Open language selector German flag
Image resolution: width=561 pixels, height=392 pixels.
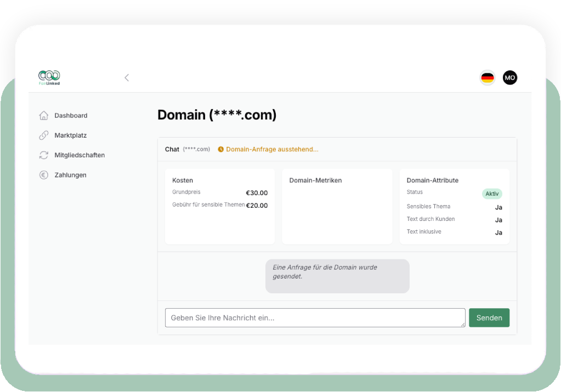tap(488, 78)
